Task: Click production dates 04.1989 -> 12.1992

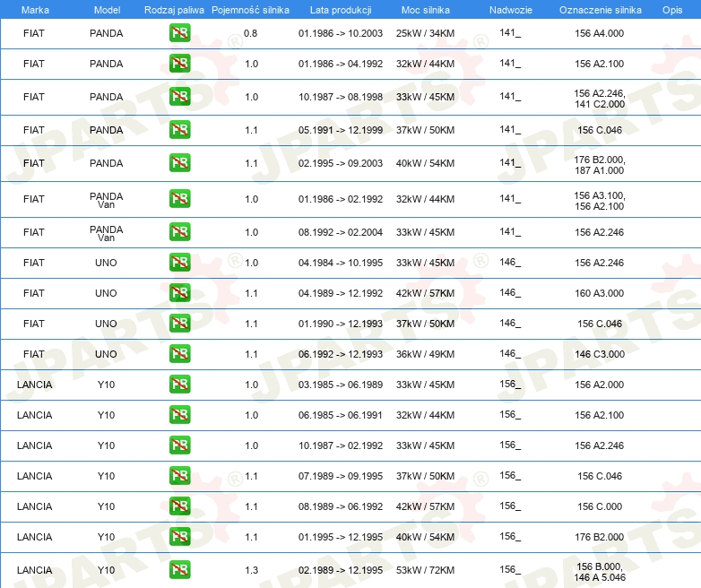Action: click(341, 293)
